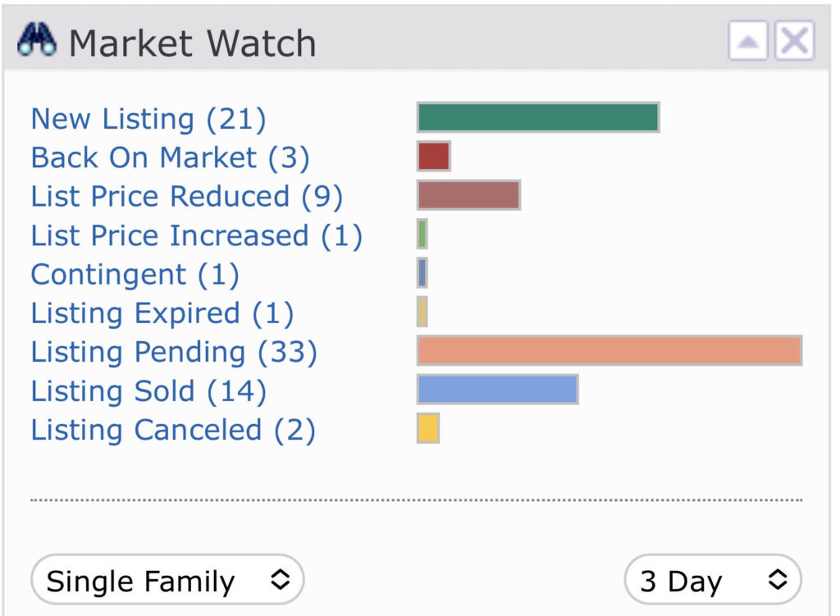
Task: View List Price Reduced (9) listings
Action: click(x=187, y=196)
